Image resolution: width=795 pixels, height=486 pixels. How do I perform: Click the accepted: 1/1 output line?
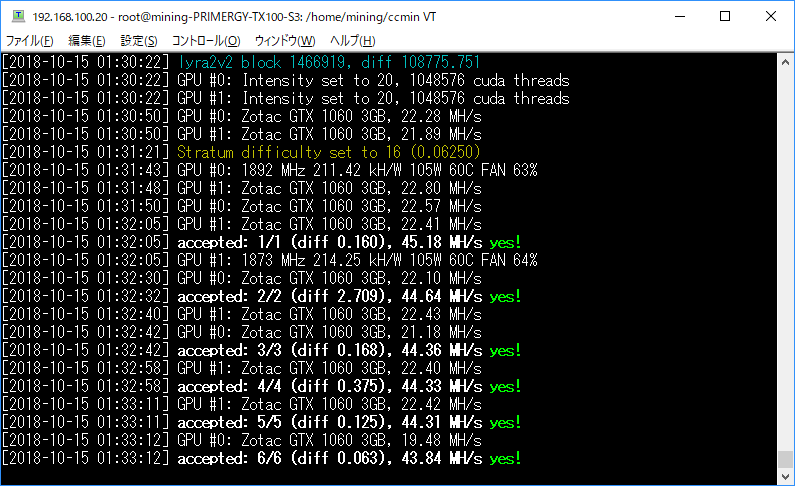[261, 242]
